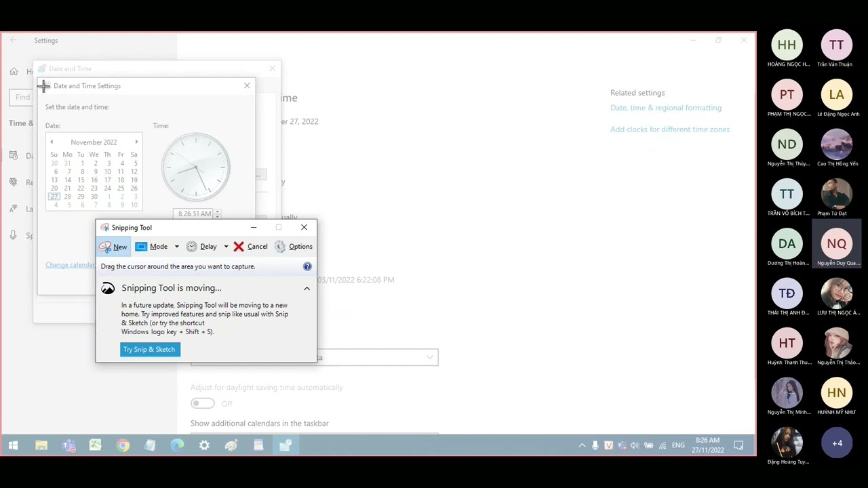Click the Delay clock icon in Snipping Tool
The image size is (868, 488).
192,247
